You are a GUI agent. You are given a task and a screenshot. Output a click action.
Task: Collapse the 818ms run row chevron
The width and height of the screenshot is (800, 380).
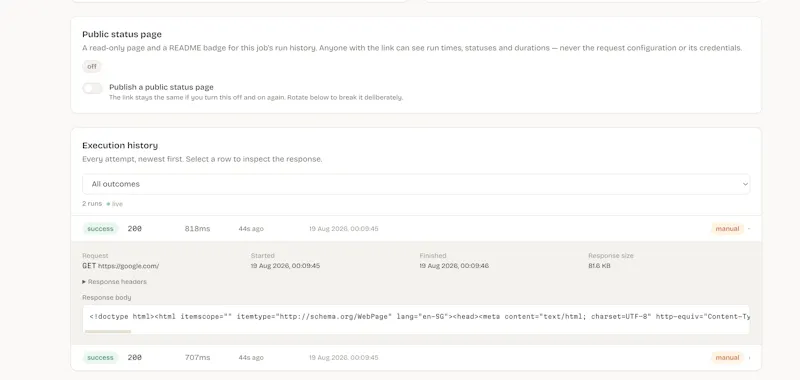(749, 229)
